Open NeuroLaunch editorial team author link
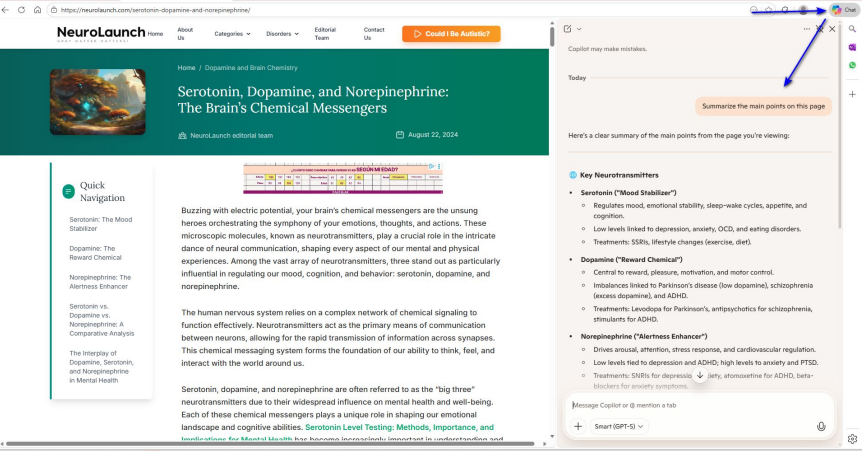 click(x=231, y=136)
